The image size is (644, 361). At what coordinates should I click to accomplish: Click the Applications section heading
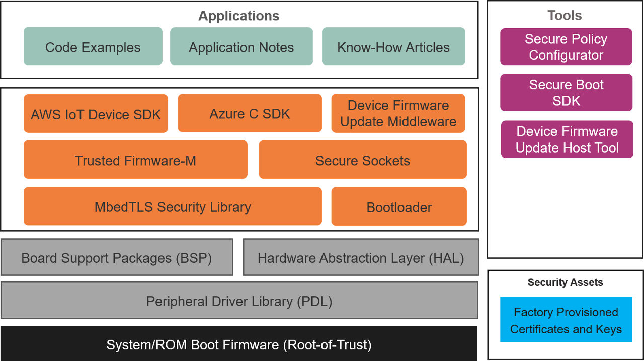pos(239,16)
